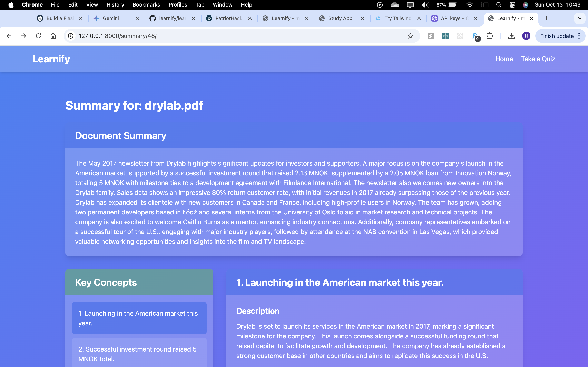Open macOS Control Center toggles icon

[512, 5]
